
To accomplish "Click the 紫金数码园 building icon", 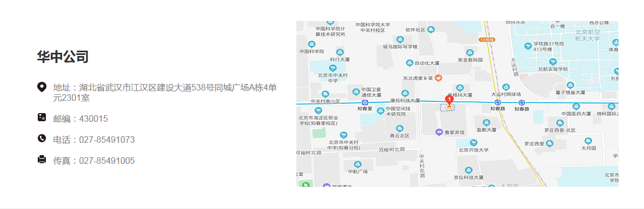I will point(470,53).
